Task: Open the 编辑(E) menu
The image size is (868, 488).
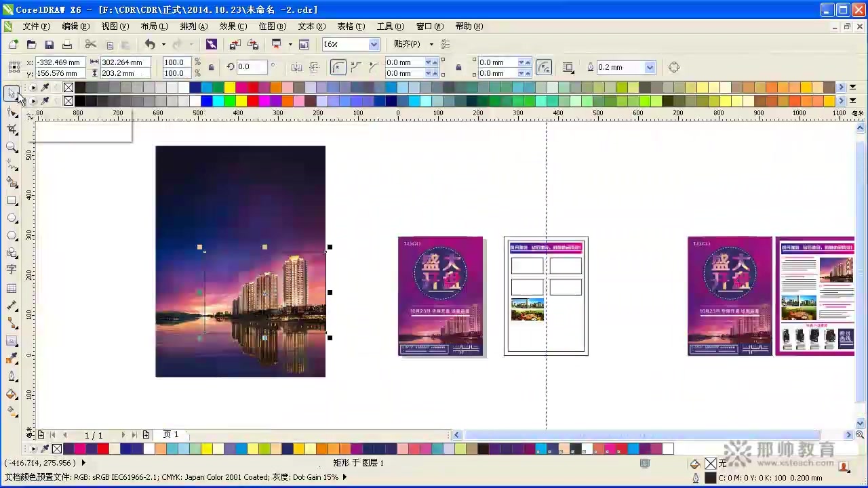Action: pyautogui.click(x=76, y=26)
